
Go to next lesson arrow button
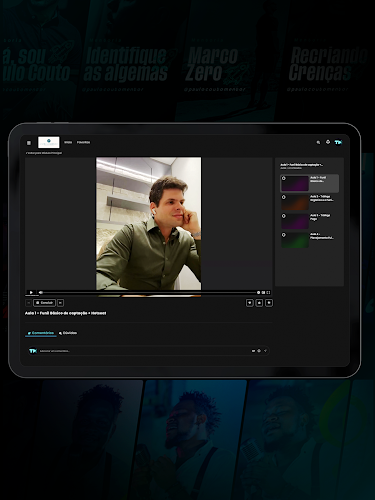[60, 303]
